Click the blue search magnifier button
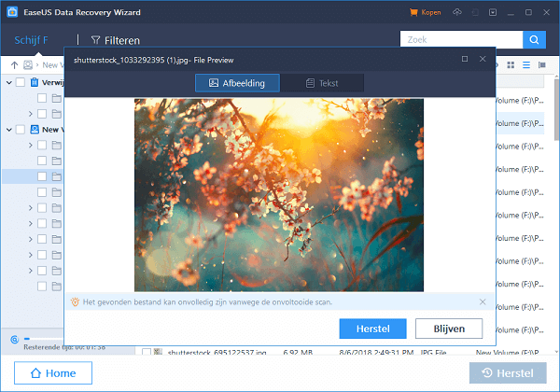 tap(534, 40)
